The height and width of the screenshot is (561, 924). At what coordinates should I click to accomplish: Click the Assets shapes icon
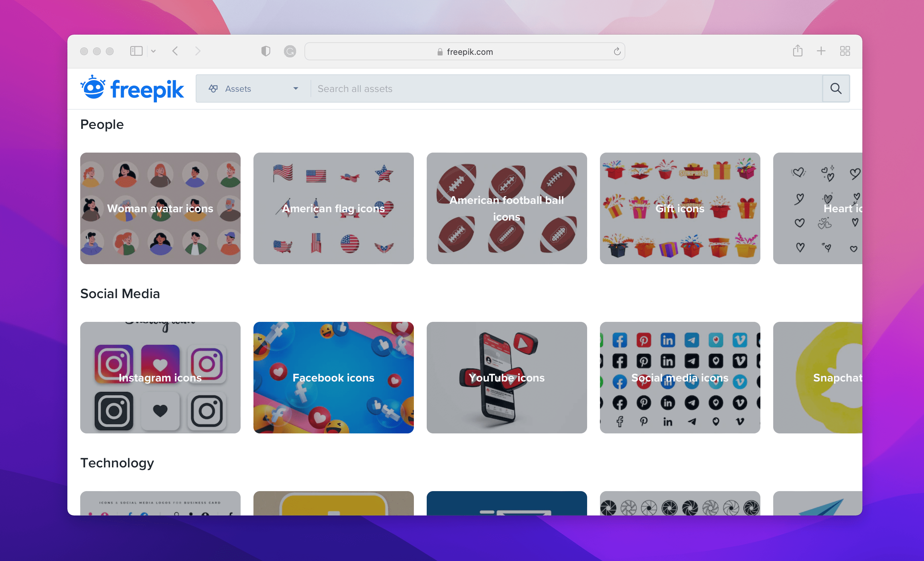213,88
